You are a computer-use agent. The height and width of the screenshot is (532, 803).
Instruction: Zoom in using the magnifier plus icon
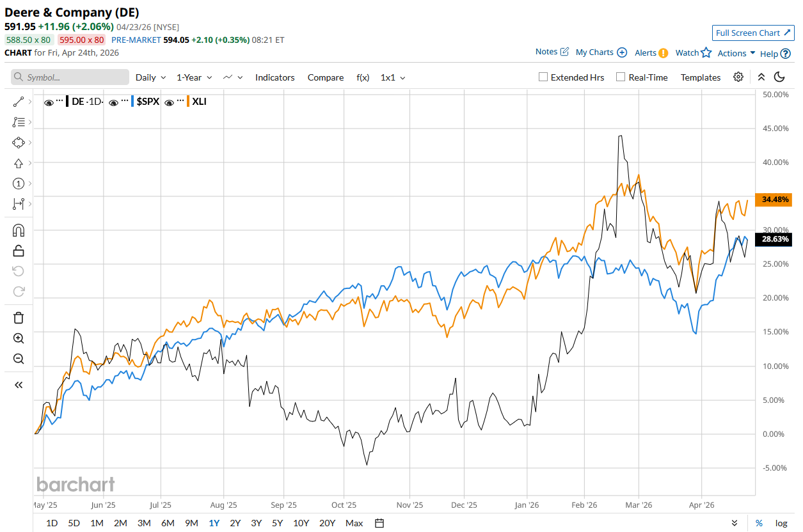pos(18,338)
